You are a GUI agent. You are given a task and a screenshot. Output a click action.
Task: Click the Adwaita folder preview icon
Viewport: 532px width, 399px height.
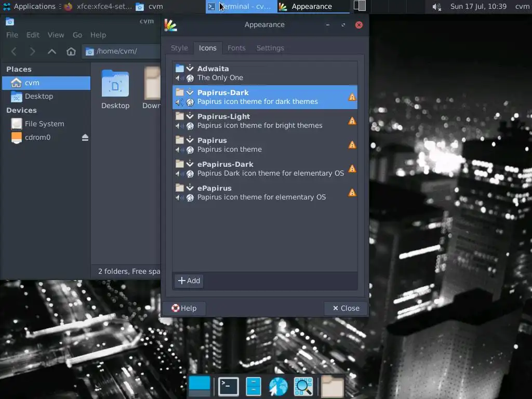tap(180, 68)
